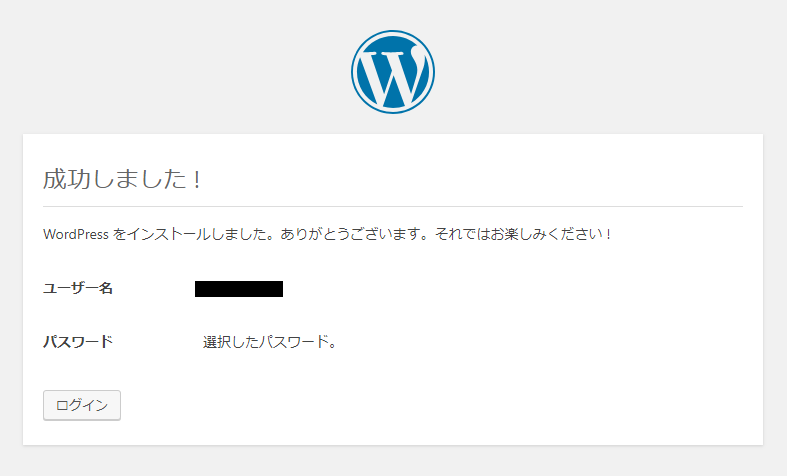Click the 選択したパスワード。 text

pos(270,342)
